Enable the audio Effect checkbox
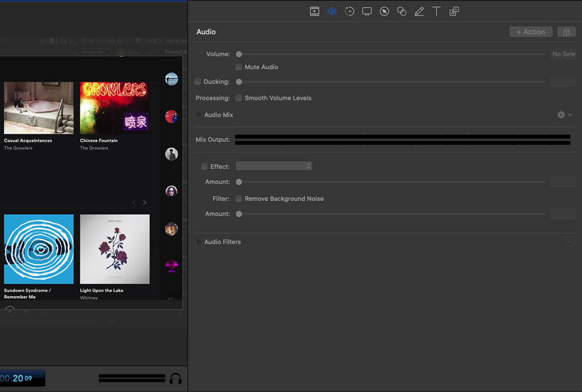 pyautogui.click(x=204, y=166)
